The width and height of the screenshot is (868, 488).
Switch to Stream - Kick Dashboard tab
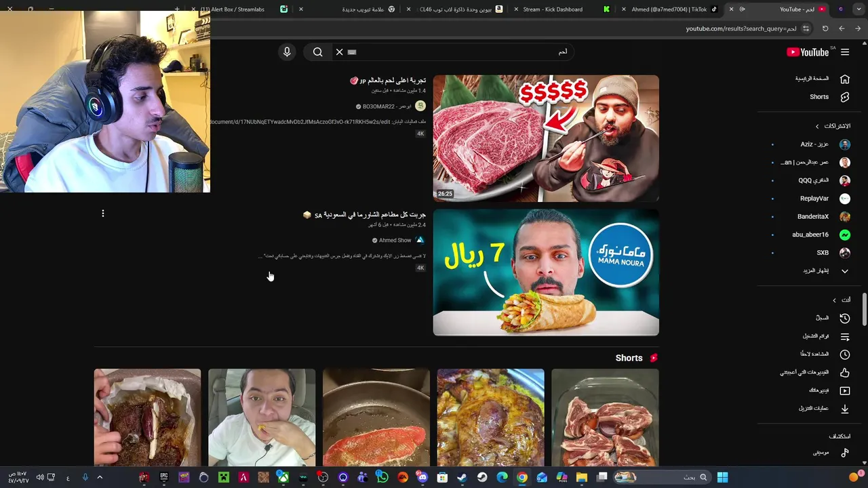553,9
